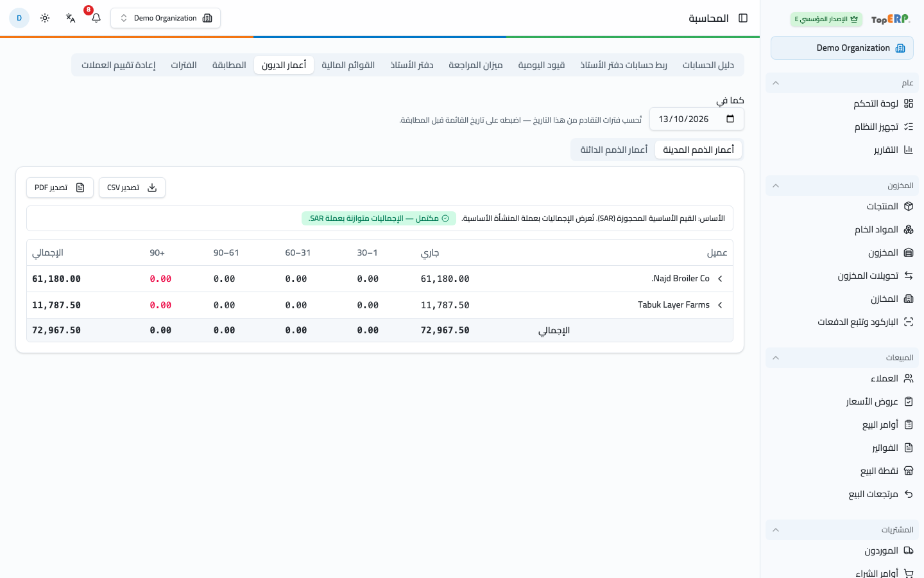The height and width of the screenshot is (578, 924).
Task: Open نقطة البيع store icon
Action: coord(909,471)
